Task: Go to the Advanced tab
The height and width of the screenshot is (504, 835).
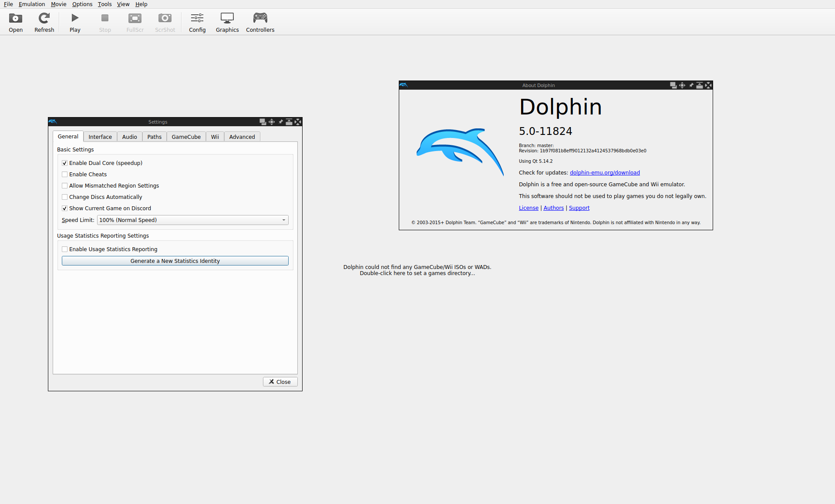Action: [x=242, y=137]
